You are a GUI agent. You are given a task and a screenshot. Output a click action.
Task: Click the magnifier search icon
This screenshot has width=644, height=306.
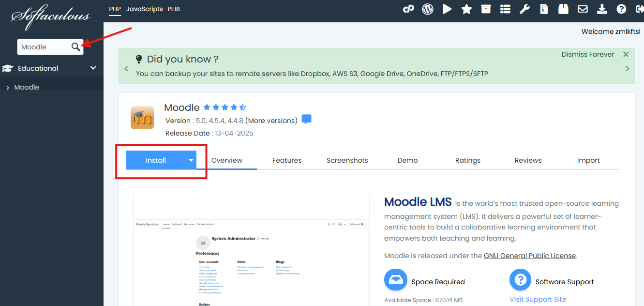click(x=76, y=47)
